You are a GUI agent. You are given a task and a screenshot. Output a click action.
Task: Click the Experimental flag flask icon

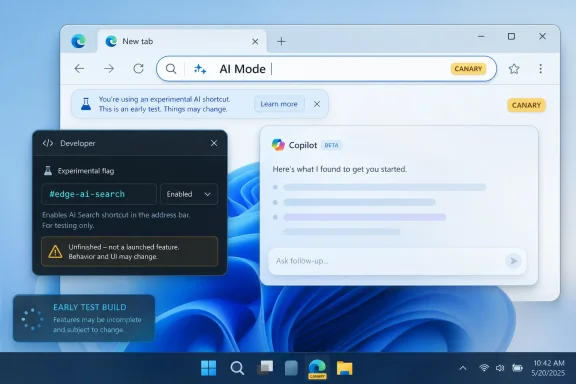(x=48, y=171)
